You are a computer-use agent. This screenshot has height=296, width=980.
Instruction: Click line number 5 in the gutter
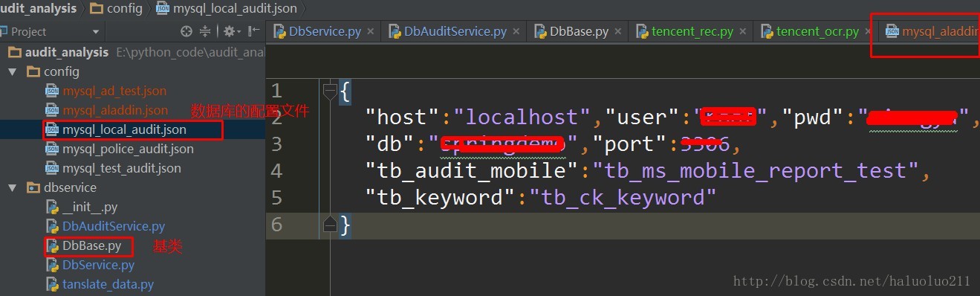(276, 198)
